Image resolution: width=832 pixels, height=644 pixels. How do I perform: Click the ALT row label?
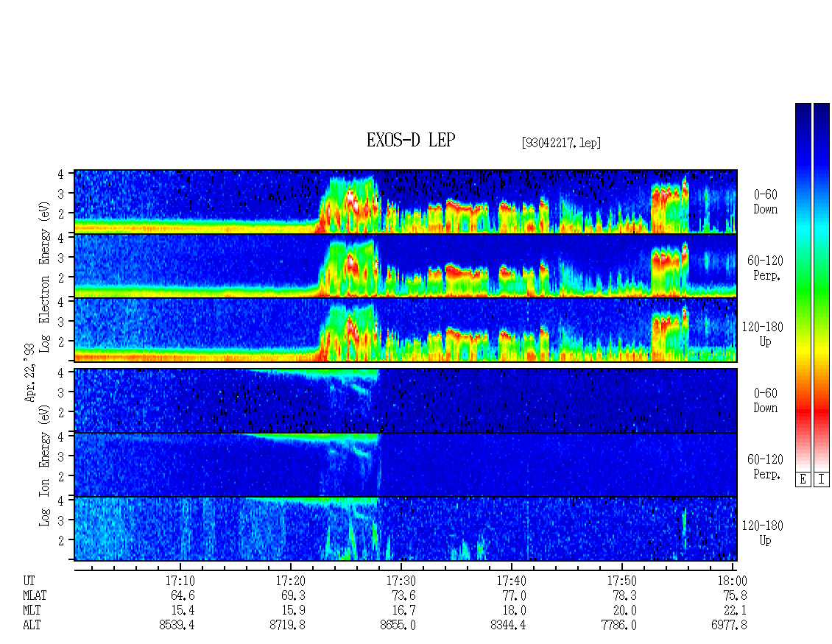tap(32, 626)
